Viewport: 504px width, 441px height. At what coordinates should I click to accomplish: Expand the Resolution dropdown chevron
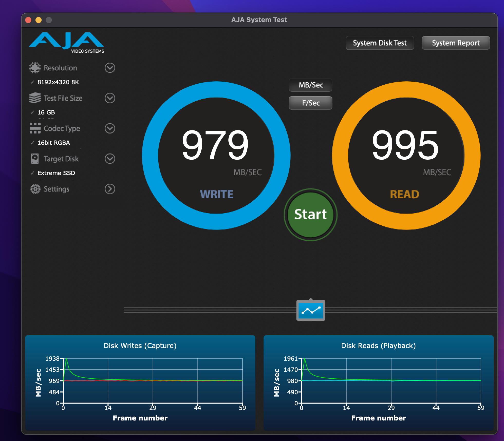(110, 68)
